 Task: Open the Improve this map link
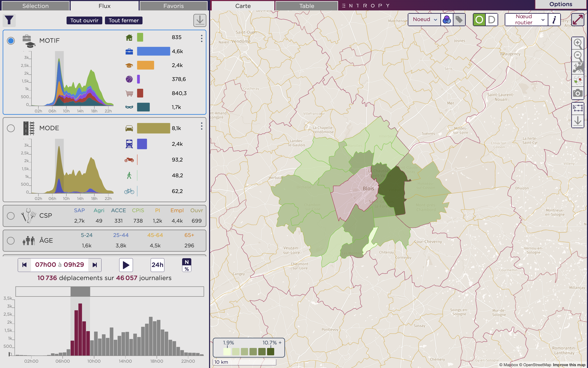pyautogui.click(x=569, y=365)
